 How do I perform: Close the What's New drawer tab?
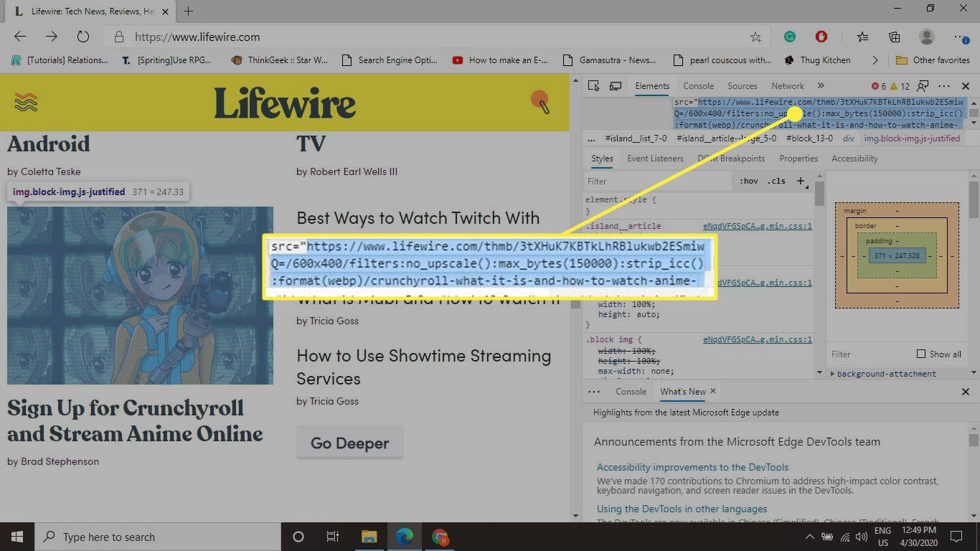click(x=713, y=391)
